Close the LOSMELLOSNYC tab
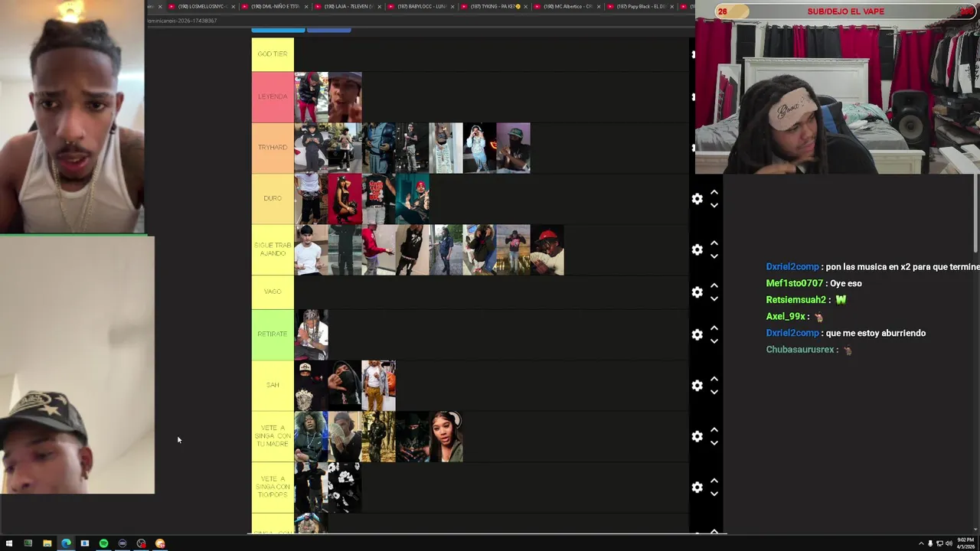Image resolution: width=980 pixels, height=551 pixels. coord(234,6)
